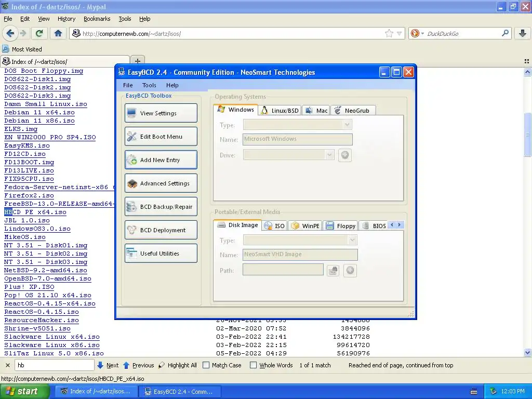
Task: Open the tab groups grid icon in browser
Action: [x=527, y=61]
